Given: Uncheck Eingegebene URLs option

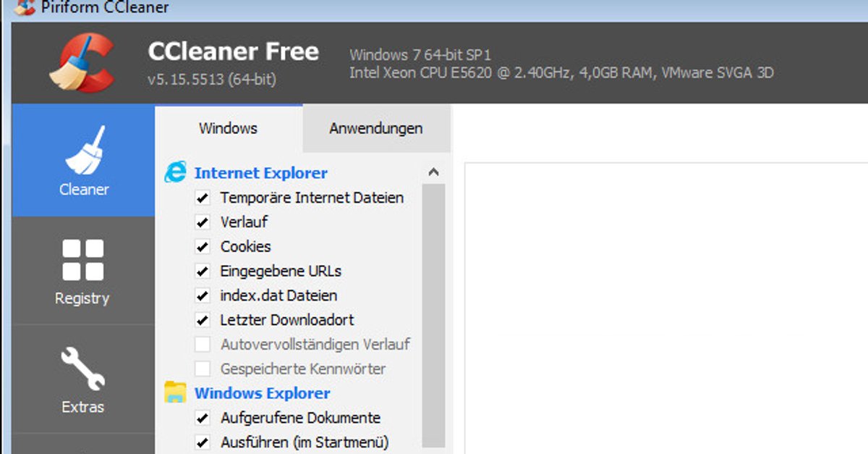Looking at the screenshot, I should (203, 272).
